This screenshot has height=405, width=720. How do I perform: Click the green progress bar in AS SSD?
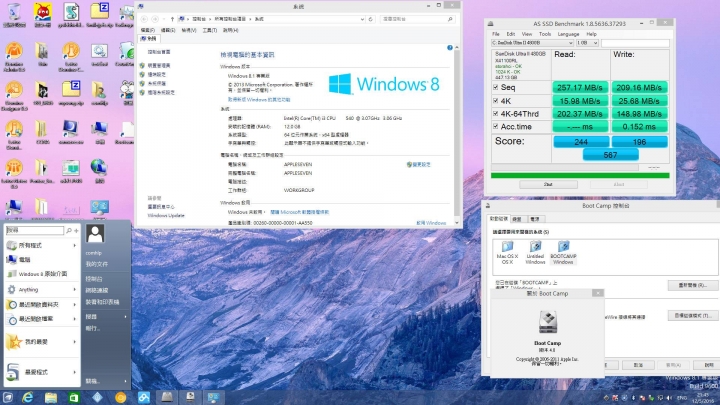coord(580,175)
